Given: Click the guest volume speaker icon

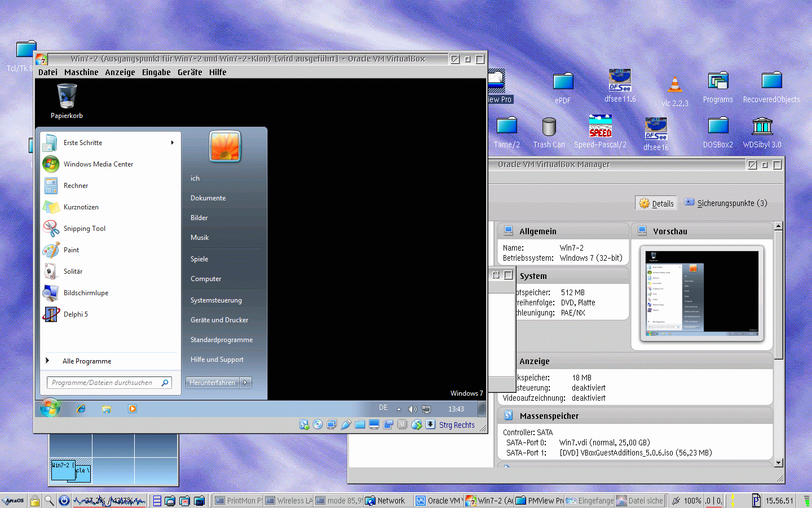Looking at the screenshot, I should click(412, 409).
